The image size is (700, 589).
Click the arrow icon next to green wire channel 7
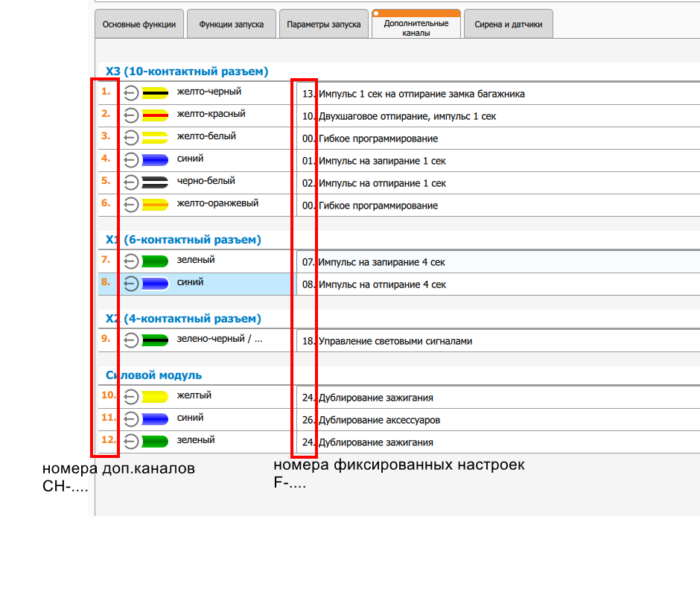coord(131,261)
